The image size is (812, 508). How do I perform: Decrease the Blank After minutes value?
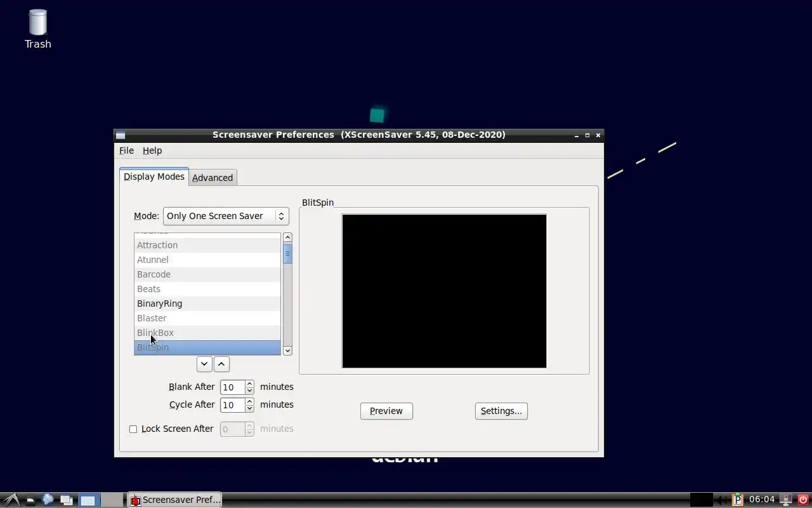[x=249, y=391]
